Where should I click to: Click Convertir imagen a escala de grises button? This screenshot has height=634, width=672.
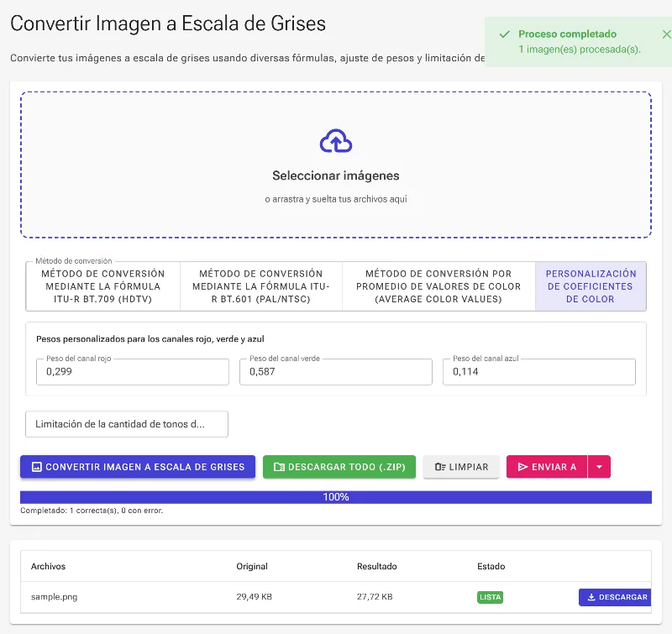click(x=138, y=467)
